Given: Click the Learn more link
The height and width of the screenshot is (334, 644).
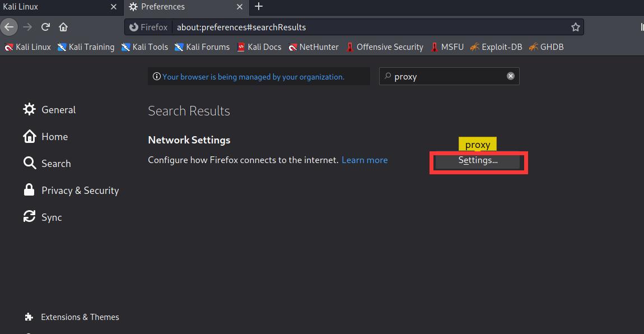Looking at the screenshot, I should (x=365, y=160).
